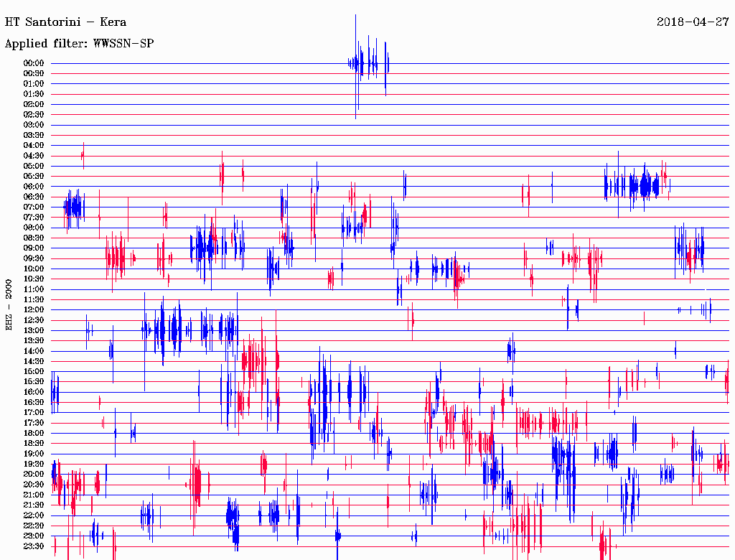735x560 pixels.
Task: Select the 21:00 time label
Action: [34, 495]
